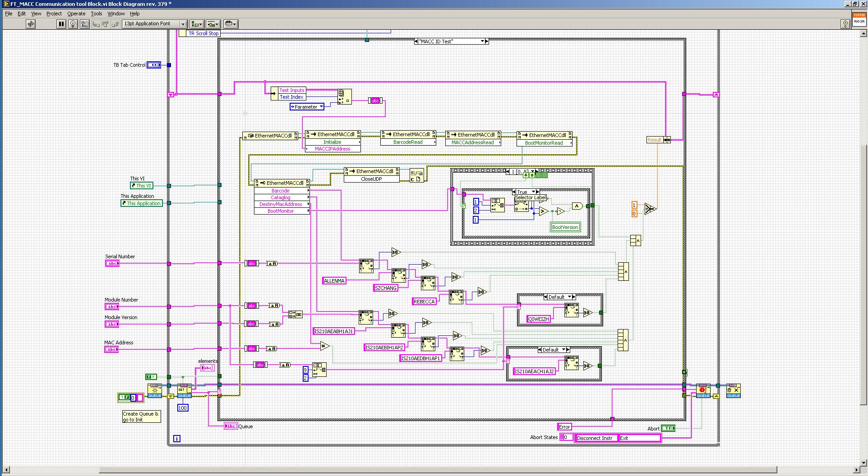The image size is (868, 476).
Task: Open the Align Objects dropdown
Action: click(197, 24)
